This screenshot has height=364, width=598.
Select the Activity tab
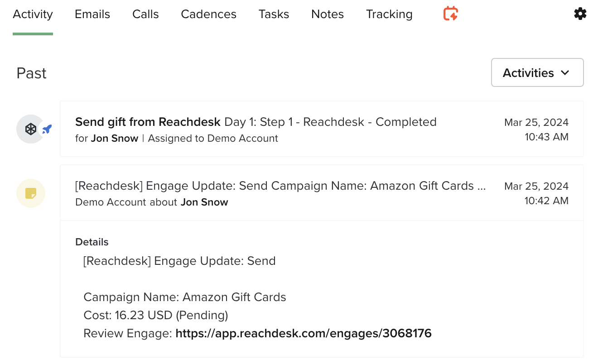tap(33, 14)
